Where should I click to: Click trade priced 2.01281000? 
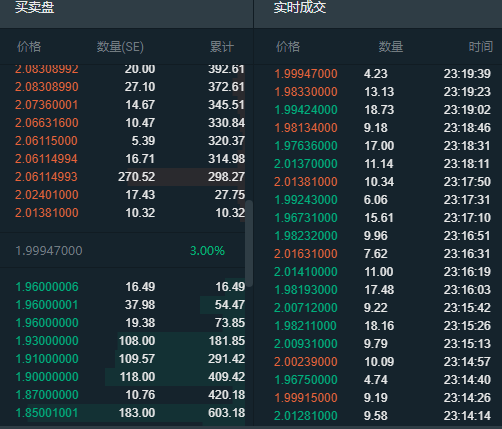click(x=378, y=416)
